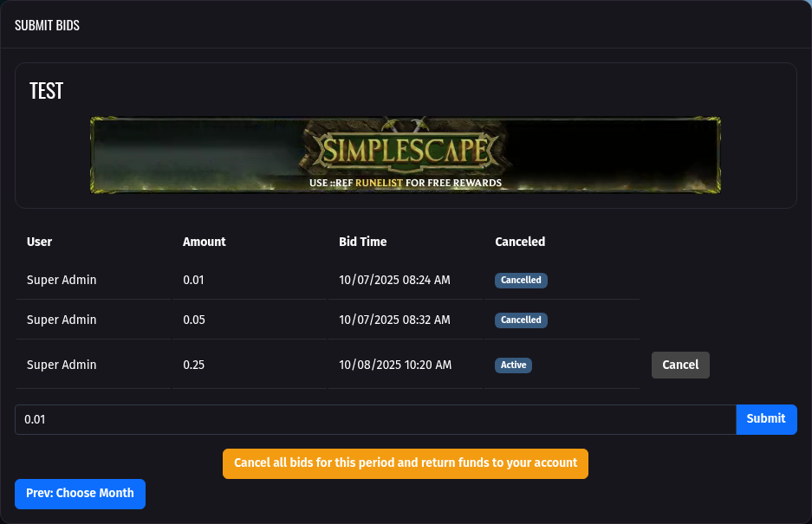Click the Cancelled badge on the 0.05 bid
Image resolution: width=812 pixels, height=524 pixels.
pyautogui.click(x=520, y=320)
